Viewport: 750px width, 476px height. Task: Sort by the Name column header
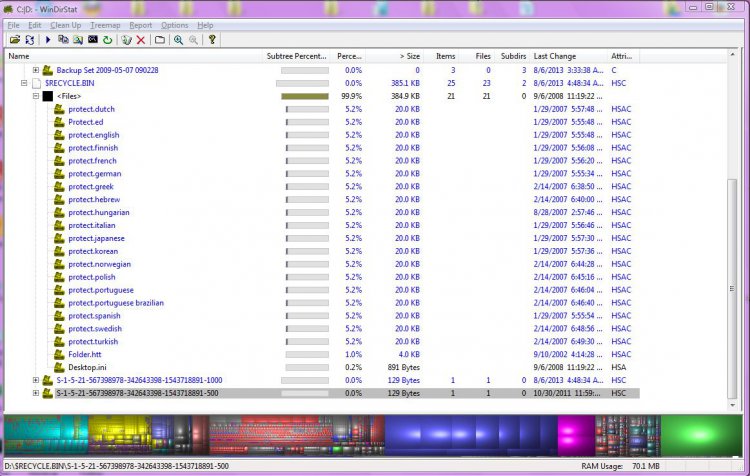click(x=133, y=56)
